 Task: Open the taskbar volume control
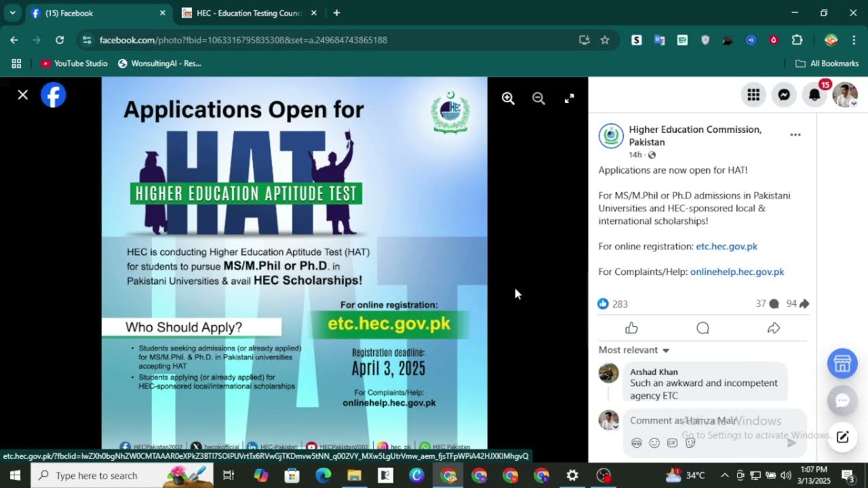(786, 475)
